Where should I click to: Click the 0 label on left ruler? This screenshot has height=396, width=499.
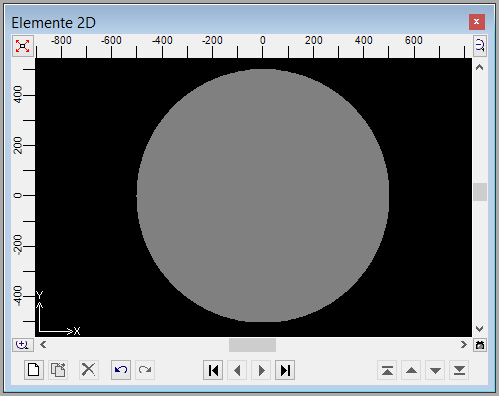(x=18, y=195)
